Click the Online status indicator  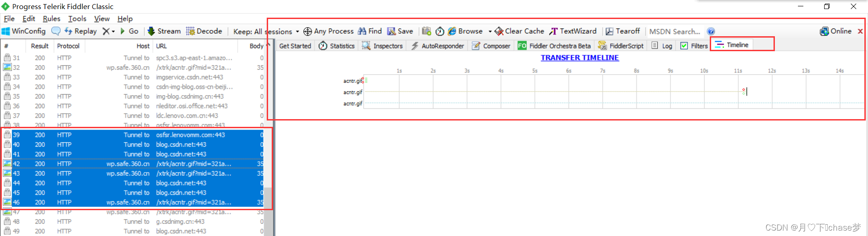click(835, 31)
